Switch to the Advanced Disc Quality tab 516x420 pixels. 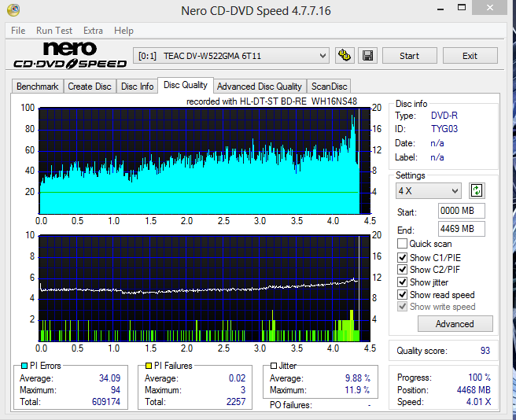(260, 87)
